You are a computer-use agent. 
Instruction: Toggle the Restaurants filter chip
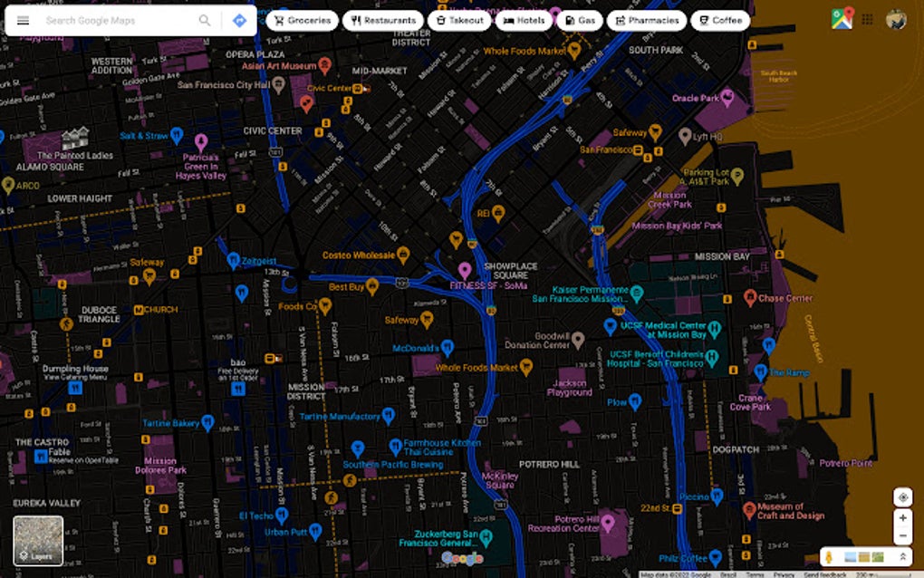click(383, 19)
